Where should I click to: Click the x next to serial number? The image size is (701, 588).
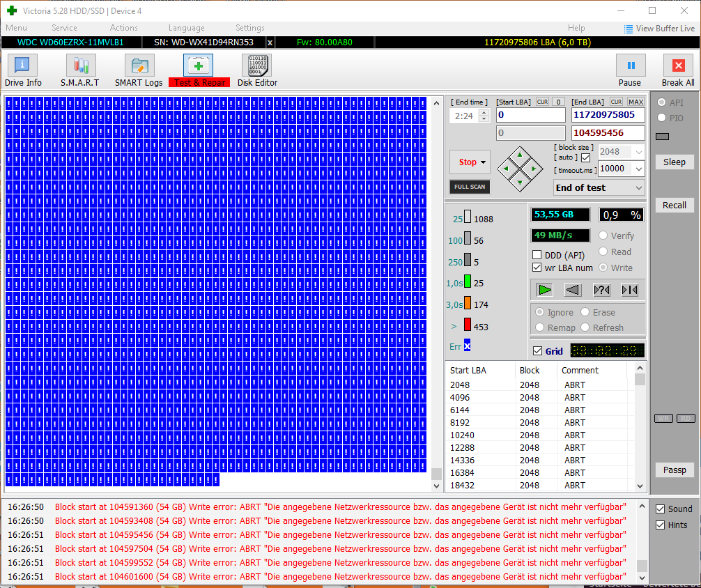pos(270,43)
